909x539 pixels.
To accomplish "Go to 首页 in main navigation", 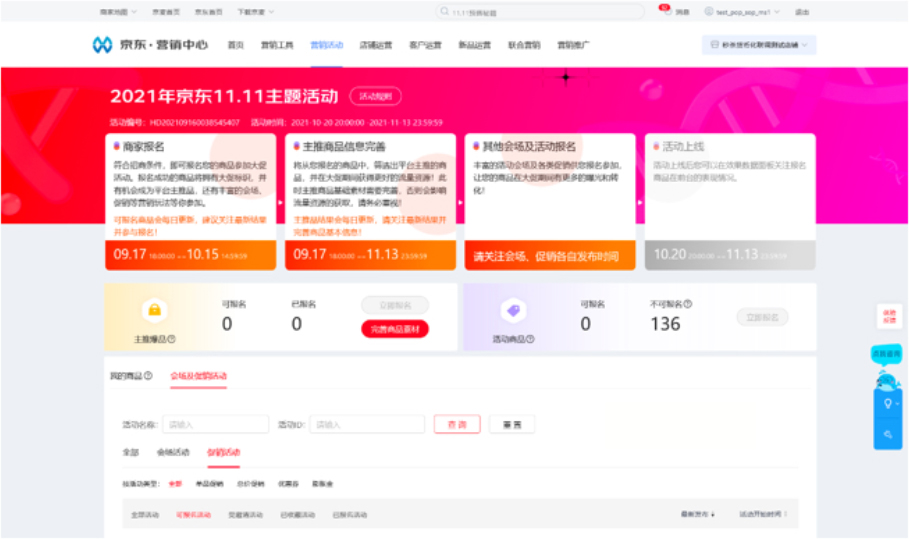I will click(x=236, y=45).
